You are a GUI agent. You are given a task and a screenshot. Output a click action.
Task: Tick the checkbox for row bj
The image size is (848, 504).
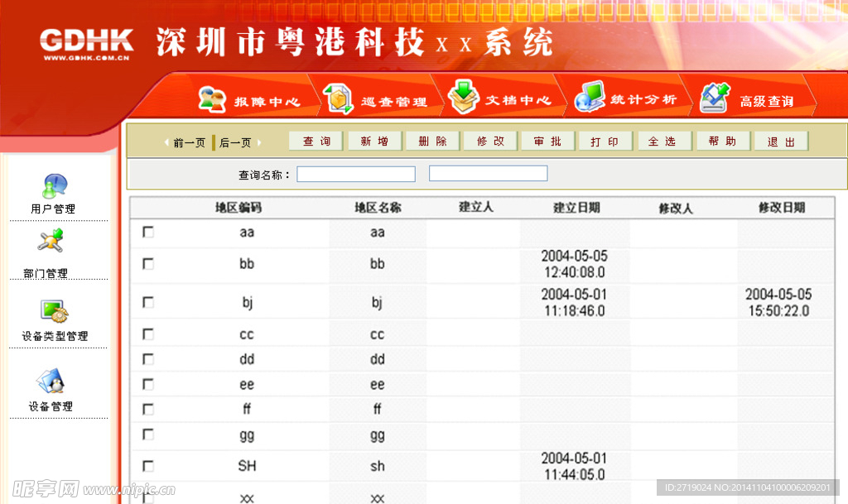click(x=148, y=302)
